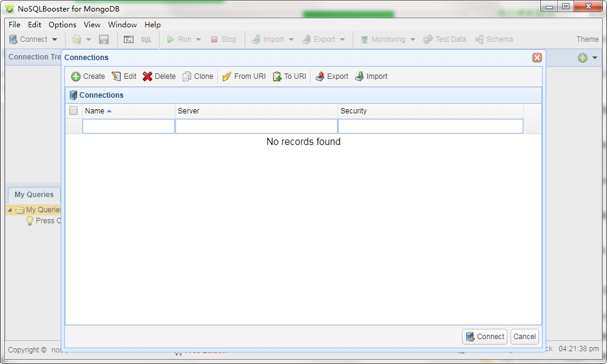607x364 pixels.
Task: Focus the Server filter field
Action: [x=256, y=126]
